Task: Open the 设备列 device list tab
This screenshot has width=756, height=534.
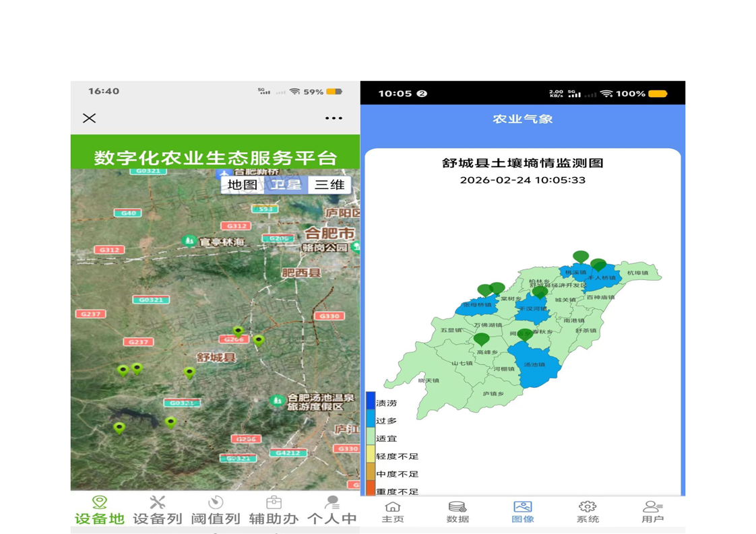Action: (158, 510)
